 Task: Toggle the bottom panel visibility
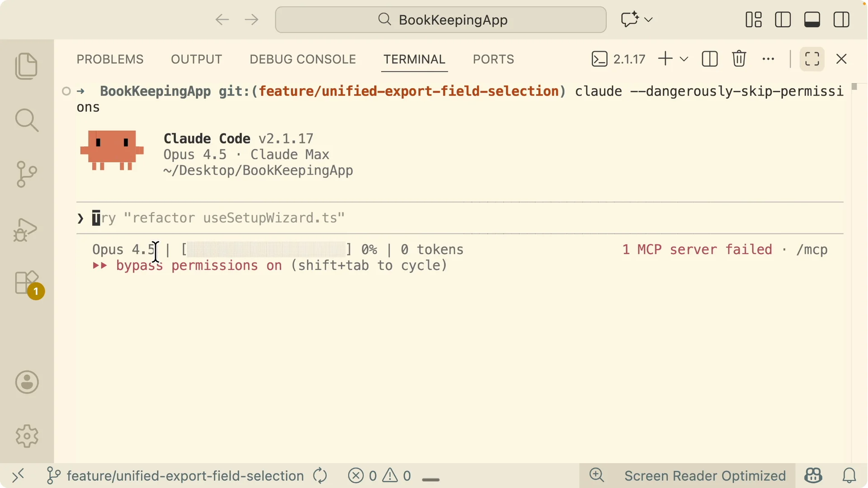[x=812, y=19]
